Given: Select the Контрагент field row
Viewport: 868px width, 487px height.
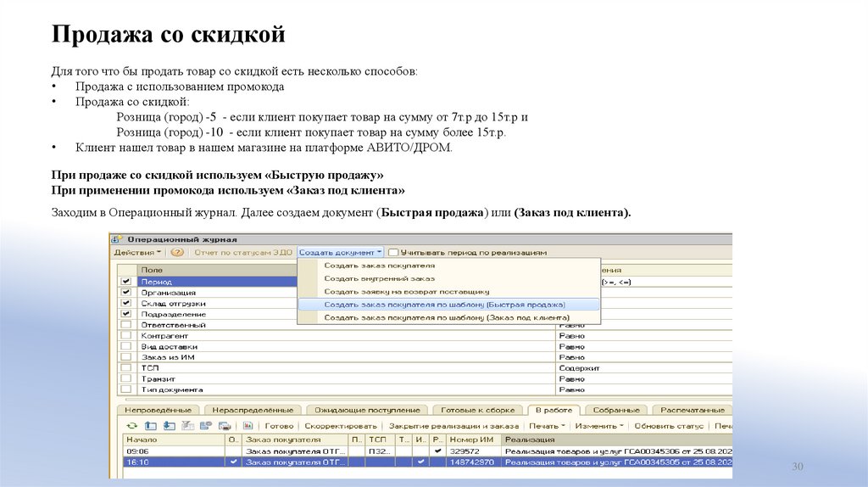Looking at the screenshot, I should click(x=346, y=336).
